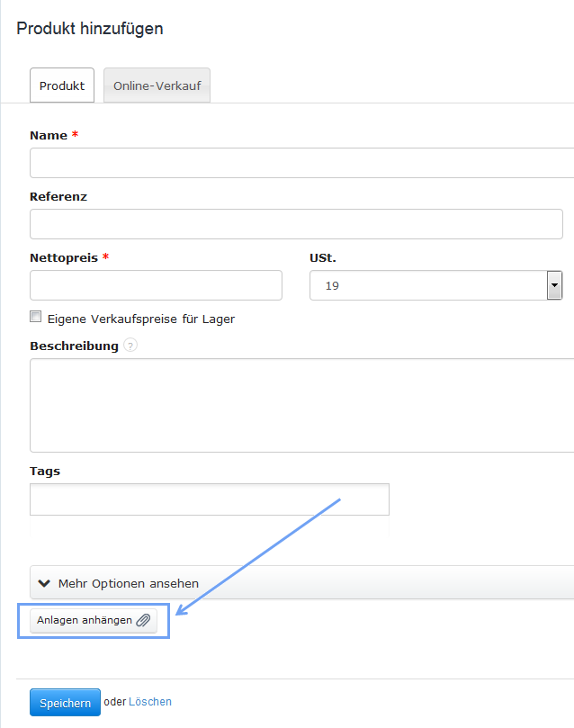
Task: Click the bold USt. label text
Action: pyautogui.click(x=322, y=257)
